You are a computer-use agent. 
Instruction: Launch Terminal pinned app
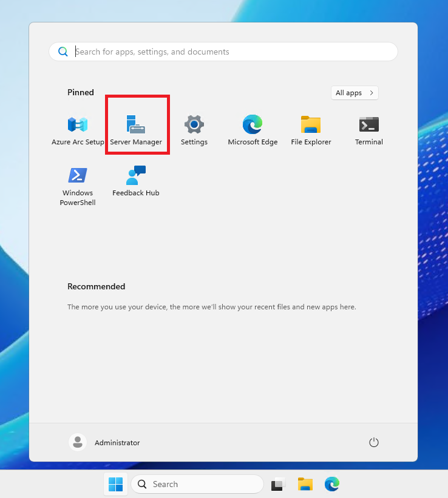369,130
